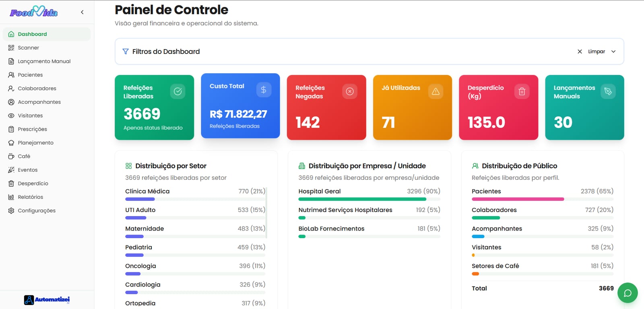Click the Filtros do Dashboard title

point(166,51)
